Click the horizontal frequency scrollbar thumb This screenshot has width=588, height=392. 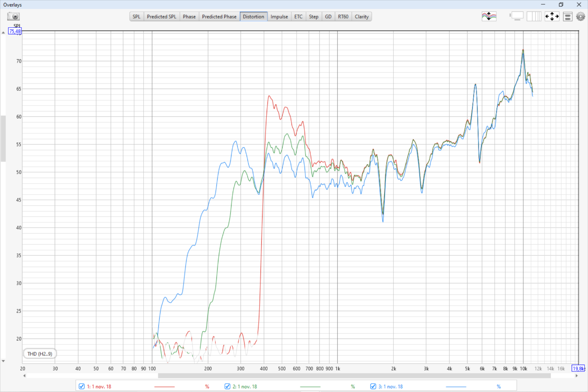point(354,375)
